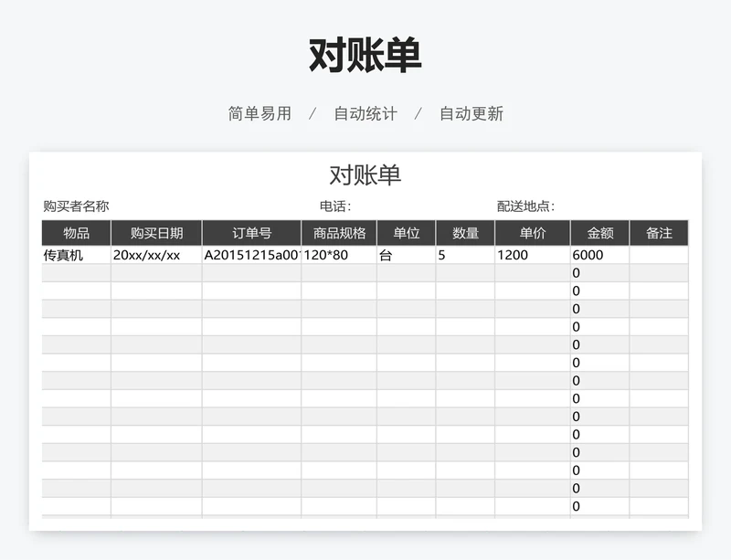The image size is (731, 560).
Task: Select the 传真机 cell
Action: pos(77,255)
